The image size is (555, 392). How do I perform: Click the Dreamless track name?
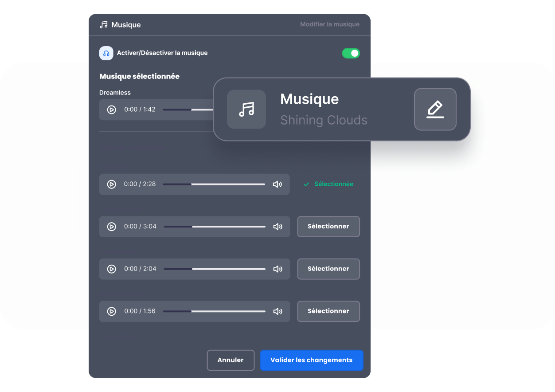click(x=115, y=93)
